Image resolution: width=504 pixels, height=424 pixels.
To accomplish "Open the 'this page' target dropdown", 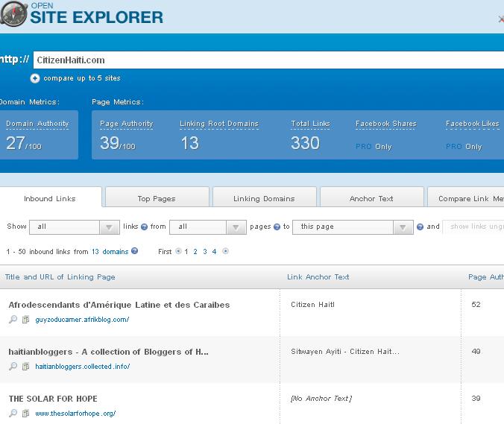I will click(x=353, y=227).
